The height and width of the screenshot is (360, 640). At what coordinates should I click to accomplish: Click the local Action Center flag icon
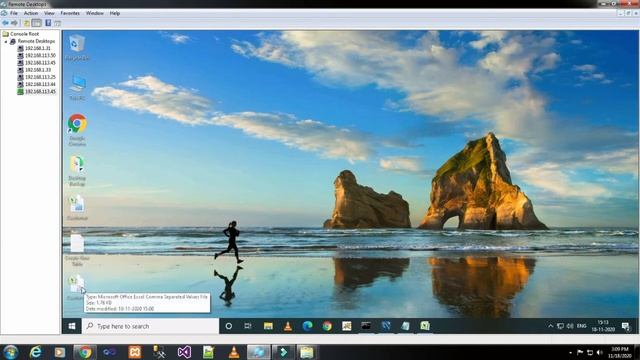pyautogui.click(x=580, y=352)
